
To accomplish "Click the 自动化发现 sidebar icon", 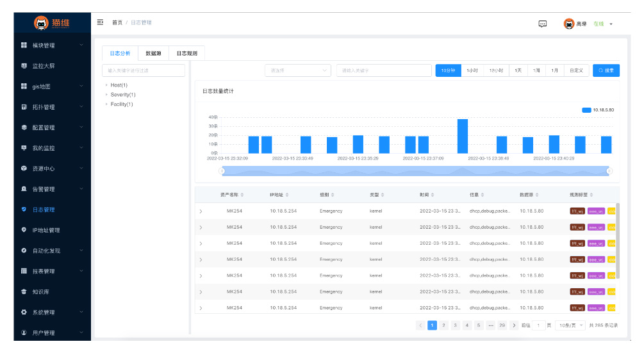I will click(x=24, y=250).
